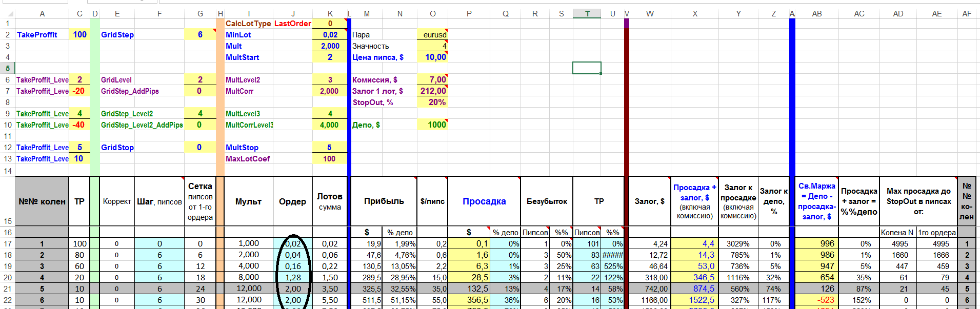Click the Шаг, пипсов header cell

pyautogui.click(x=159, y=201)
